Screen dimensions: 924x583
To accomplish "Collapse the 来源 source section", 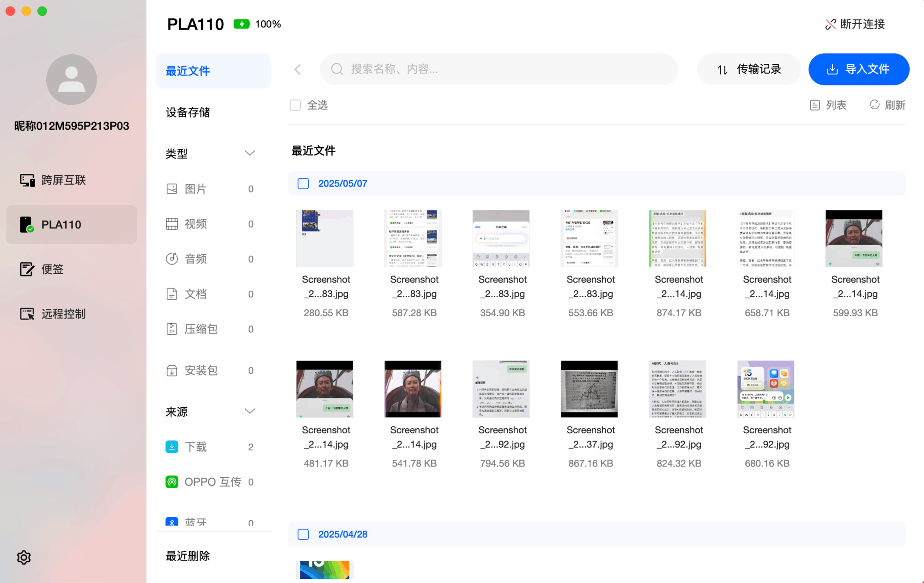I will pyautogui.click(x=250, y=411).
